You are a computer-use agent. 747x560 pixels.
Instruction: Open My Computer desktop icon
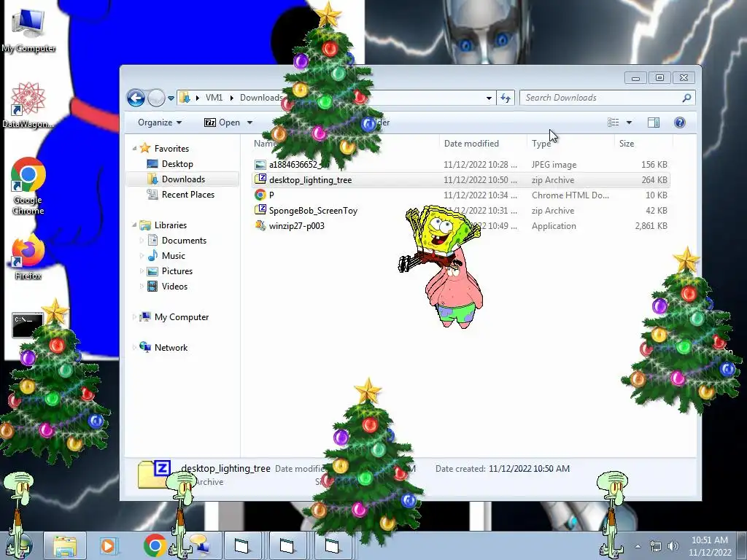point(28,30)
